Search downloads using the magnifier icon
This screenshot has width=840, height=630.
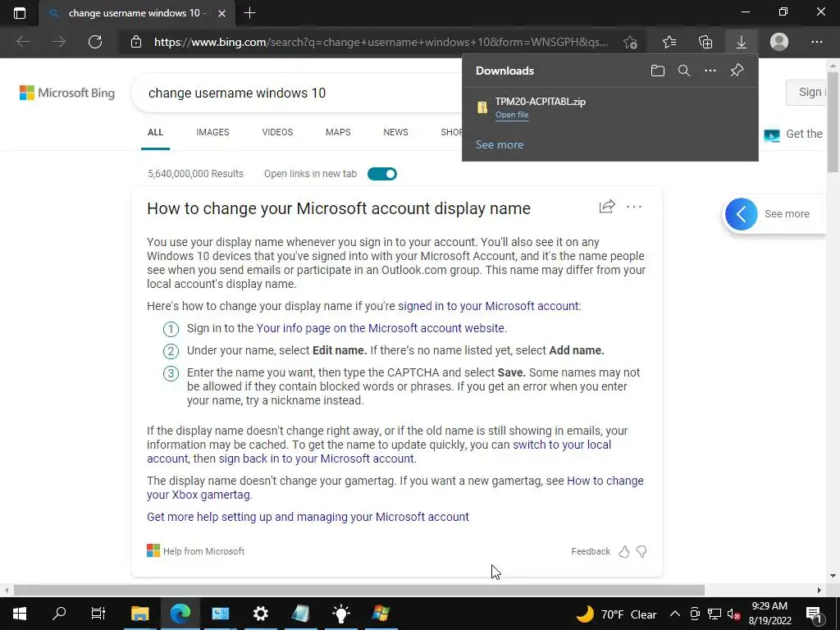(x=684, y=71)
